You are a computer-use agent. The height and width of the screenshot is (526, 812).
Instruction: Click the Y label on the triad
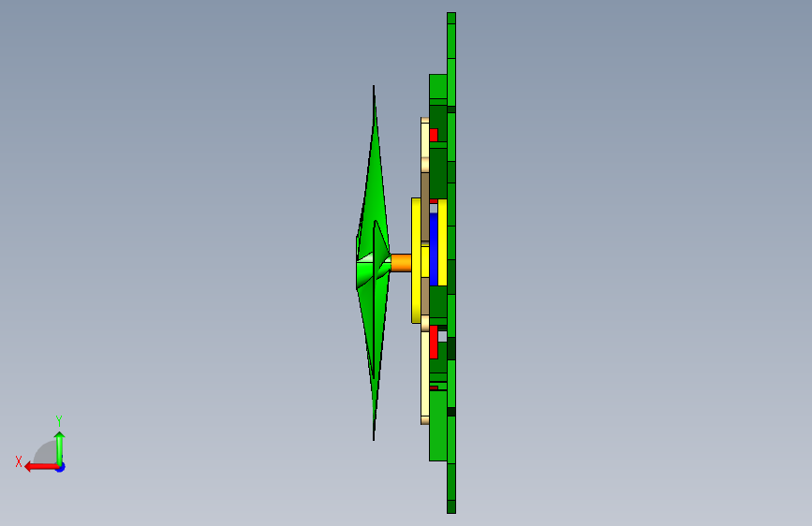(59, 421)
